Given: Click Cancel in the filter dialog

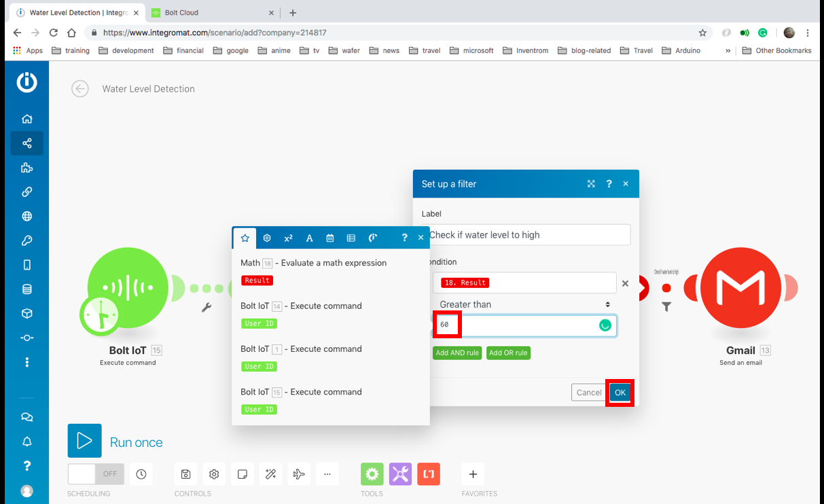Looking at the screenshot, I should click(x=588, y=393).
